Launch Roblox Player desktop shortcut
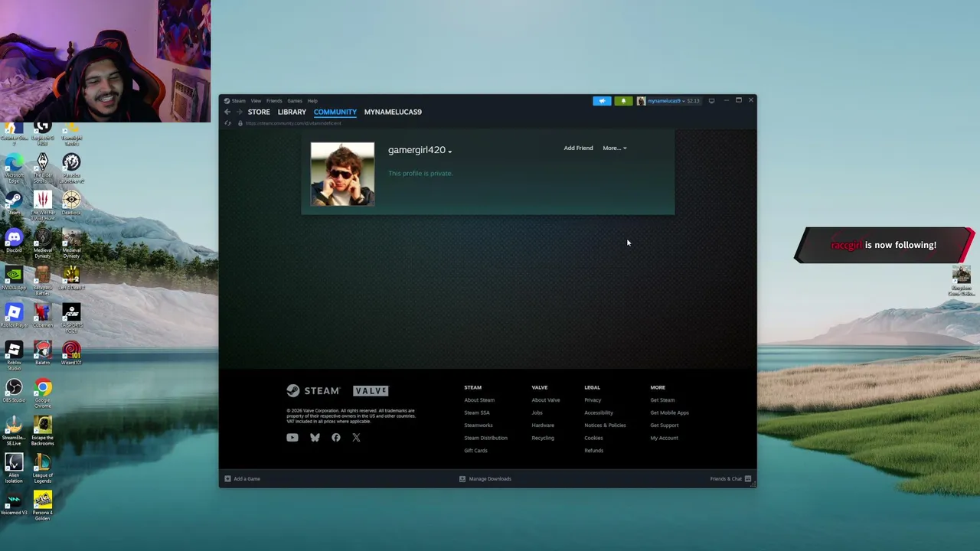This screenshot has height=551, width=980. point(14,316)
